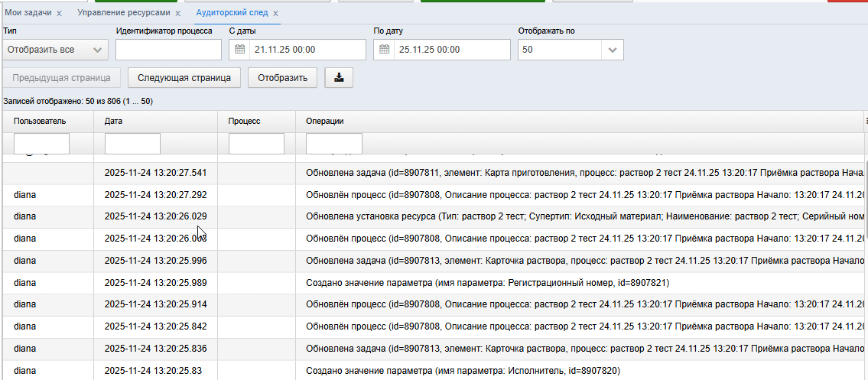Screen dimensions: 868x380
Task: Expand the Отображать по dropdown arrow
Action: click(x=613, y=50)
